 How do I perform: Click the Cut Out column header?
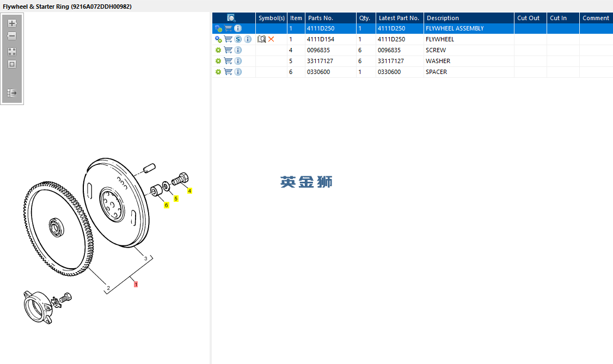tap(530, 18)
